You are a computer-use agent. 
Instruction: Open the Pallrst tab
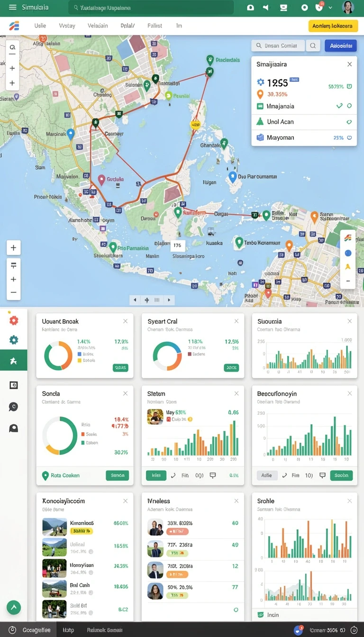click(x=155, y=26)
